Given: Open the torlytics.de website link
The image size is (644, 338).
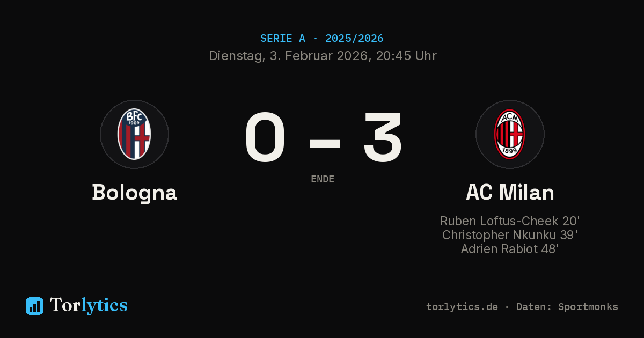Looking at the screenshot, I should 462,307.
